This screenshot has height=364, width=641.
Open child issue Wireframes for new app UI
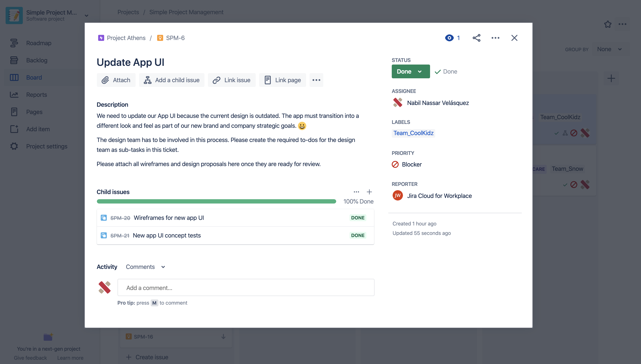(169, 218)
